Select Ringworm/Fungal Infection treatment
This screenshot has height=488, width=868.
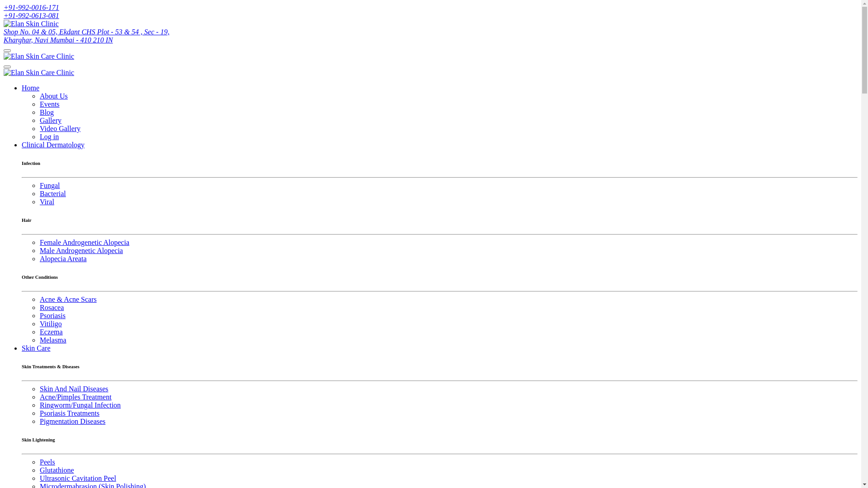(x=80, y=405)
